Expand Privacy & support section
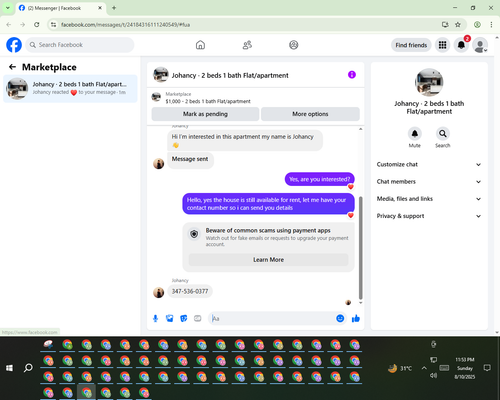Screen dimensions: 500x400 pyautogui.click(x=429, y=216)
